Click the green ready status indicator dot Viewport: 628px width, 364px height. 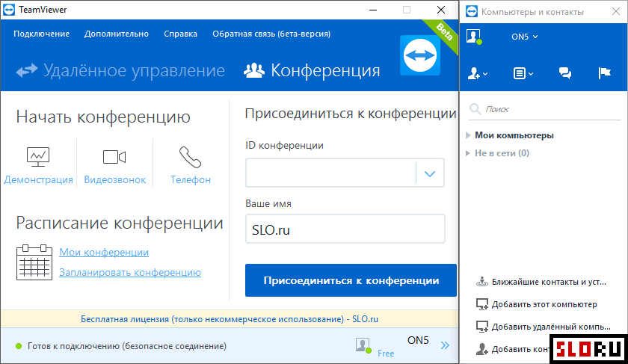19,346
